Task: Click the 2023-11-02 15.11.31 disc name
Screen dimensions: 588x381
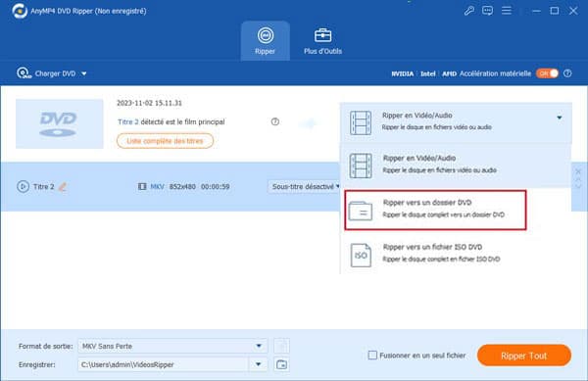Action: (x=149, y=103)
